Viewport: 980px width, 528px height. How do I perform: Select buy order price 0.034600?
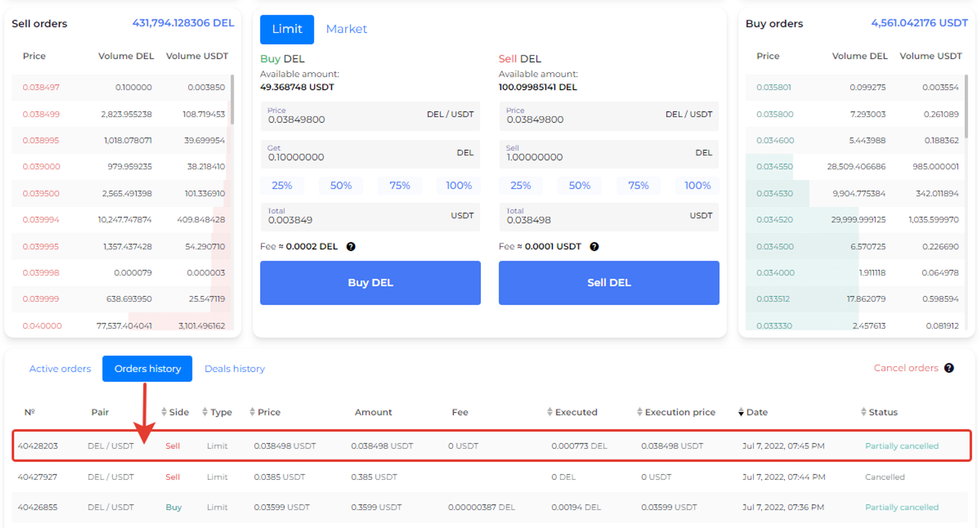point(775,140)
